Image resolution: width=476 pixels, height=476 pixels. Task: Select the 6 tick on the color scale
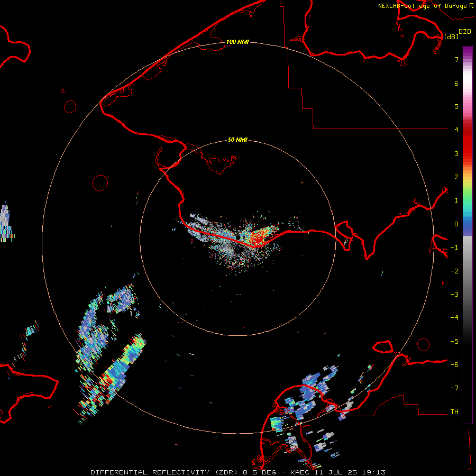(x=456, y=83)
